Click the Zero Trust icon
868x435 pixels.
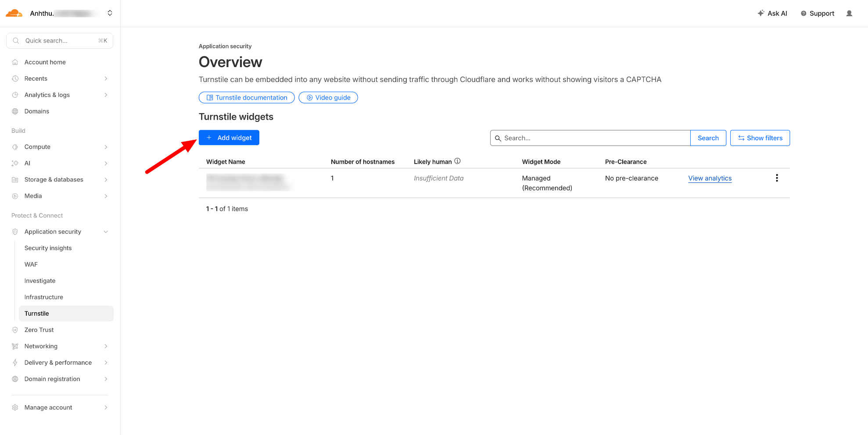tap(15, 330)
